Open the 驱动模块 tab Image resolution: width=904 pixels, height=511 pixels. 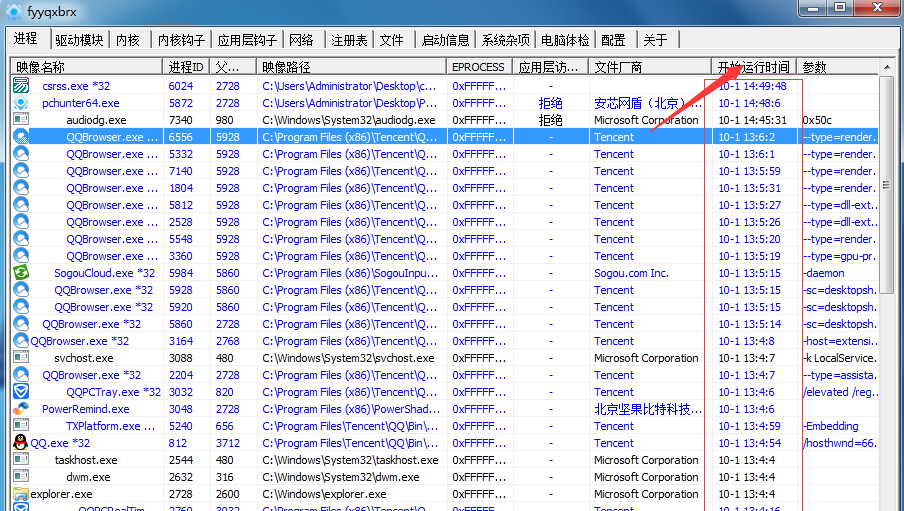pos(79,40)
